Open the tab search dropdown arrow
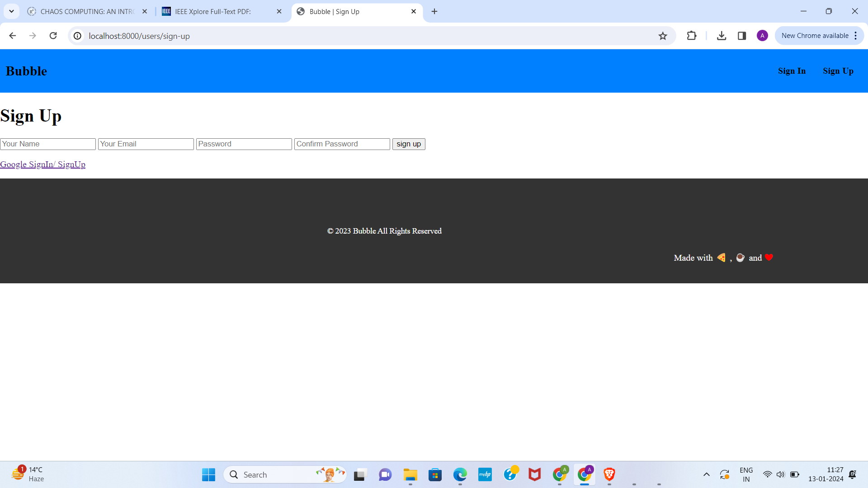 coord(11,11)
